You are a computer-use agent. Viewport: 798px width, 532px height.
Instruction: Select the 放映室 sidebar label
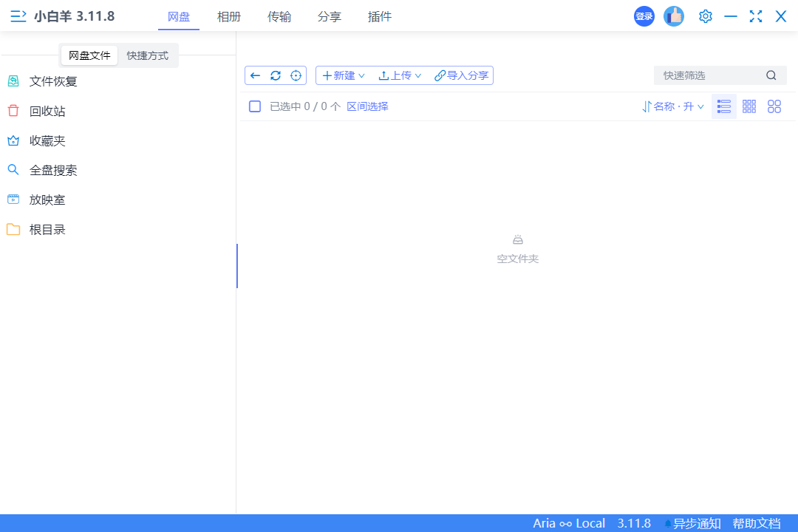[x=47, y=199]
